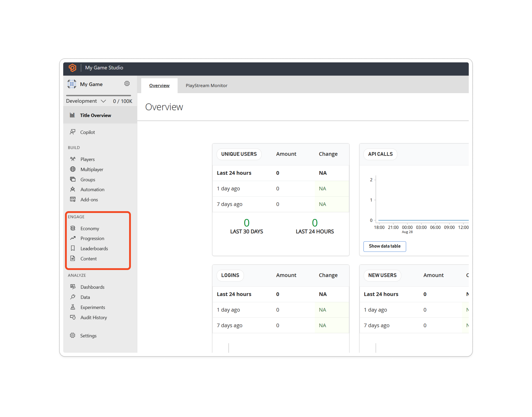Viewport: 532px width, 417px height.
Task: Click the Settings menu item in sidebar
Action: (x=89, y=335)
